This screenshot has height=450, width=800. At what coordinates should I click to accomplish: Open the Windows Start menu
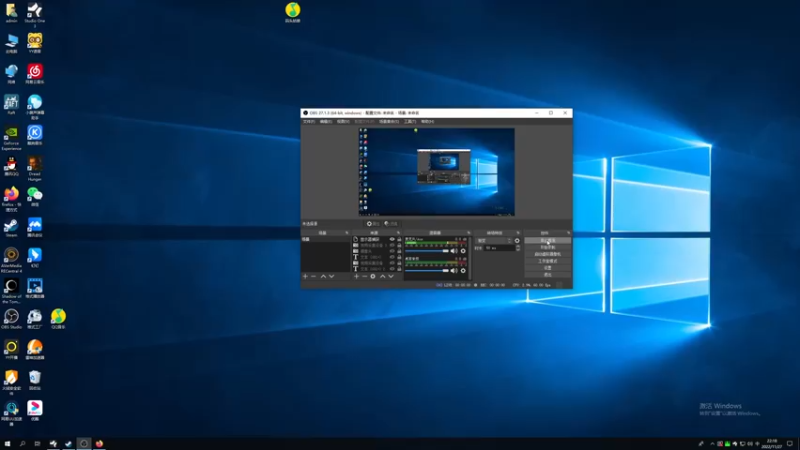(7, 443)
